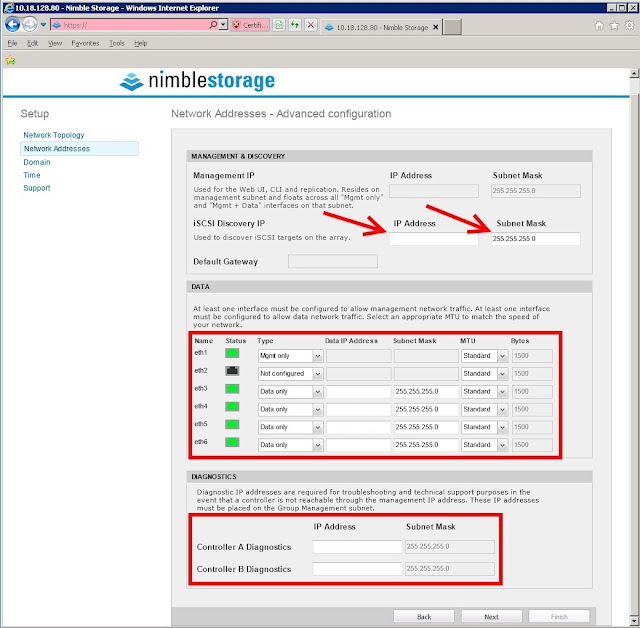Click the Compatibility View icon

[279, 25]
